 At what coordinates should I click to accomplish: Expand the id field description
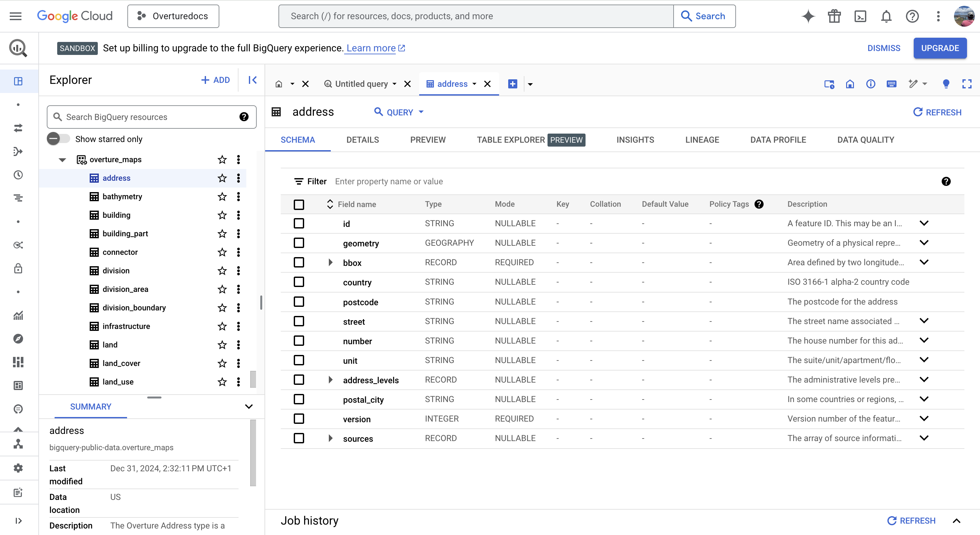tap(924, 223)
